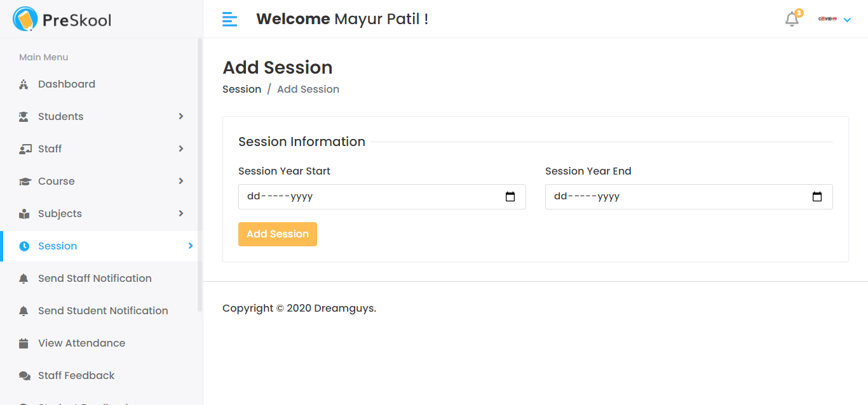Open the user profile dropdown arrow
This screenshot has height=405, width=868.
[848, 20]
